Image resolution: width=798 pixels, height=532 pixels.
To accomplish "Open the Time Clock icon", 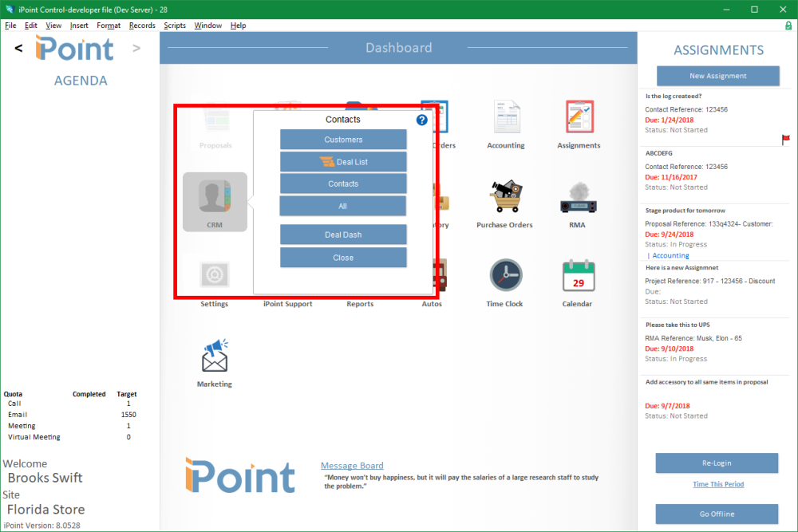I will coord(504,274).
